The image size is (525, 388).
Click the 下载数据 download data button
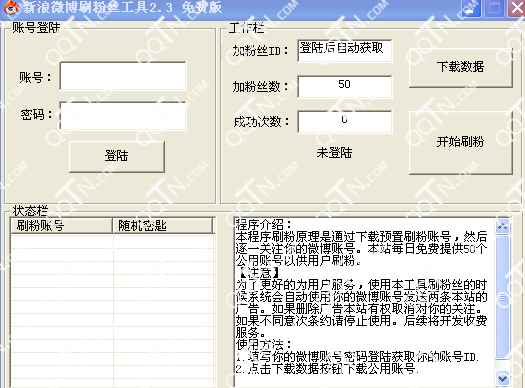click(x=460, y=68)
